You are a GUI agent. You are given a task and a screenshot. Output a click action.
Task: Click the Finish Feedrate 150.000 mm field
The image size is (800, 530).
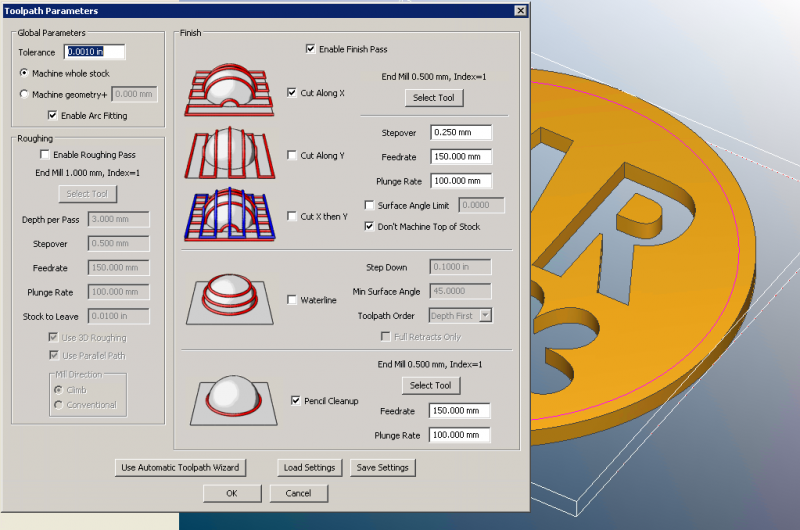click(x=461, y=157)
